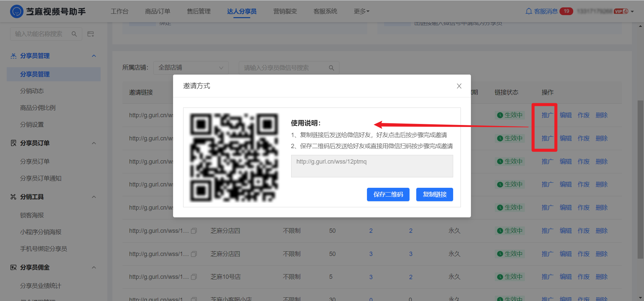Select the 达人分享员 tab
The width and height of the screenshot is (644, 301).
point(242,11)
